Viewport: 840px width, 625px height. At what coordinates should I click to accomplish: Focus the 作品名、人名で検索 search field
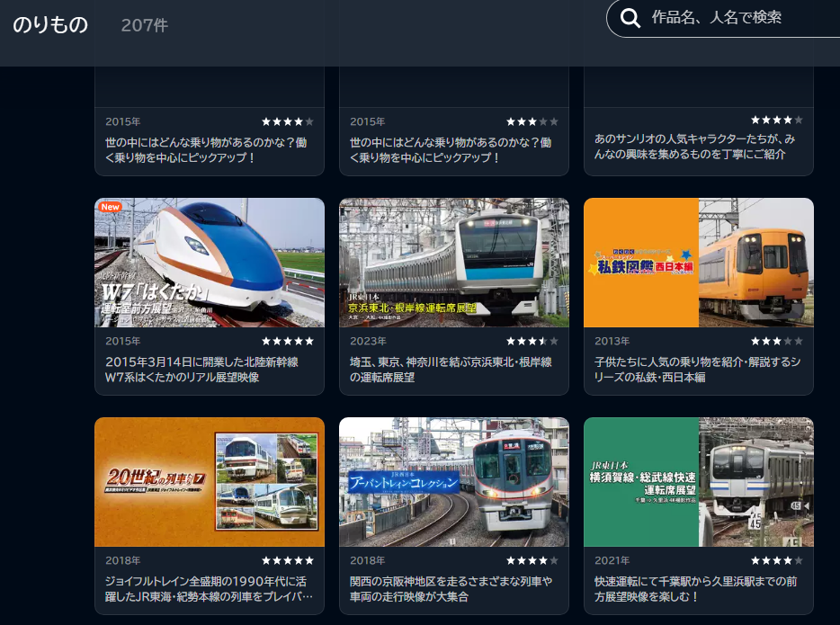point(723,18)
